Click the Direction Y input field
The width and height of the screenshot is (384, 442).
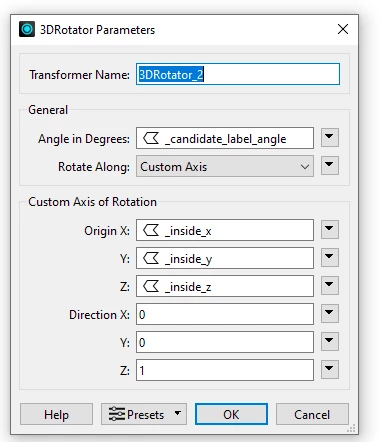(x=225, y=342)
